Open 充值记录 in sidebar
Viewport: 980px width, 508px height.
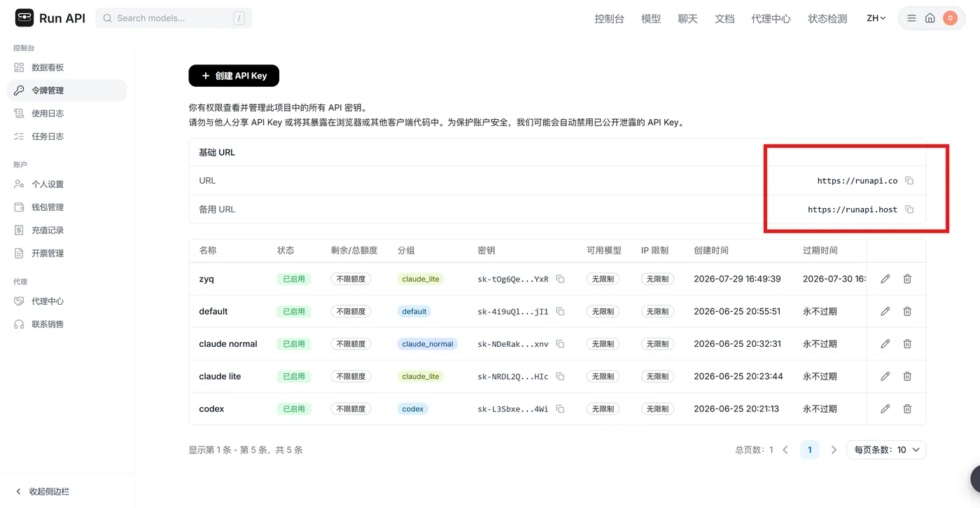point(66,231)
